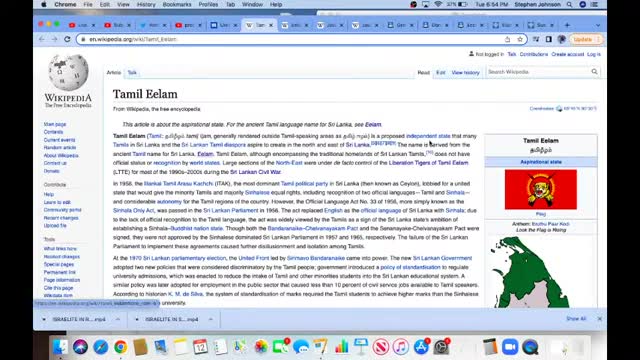Go back using Chrome's back arrow
The height and width of the screenshot is (360, 640).
(42, 39)
